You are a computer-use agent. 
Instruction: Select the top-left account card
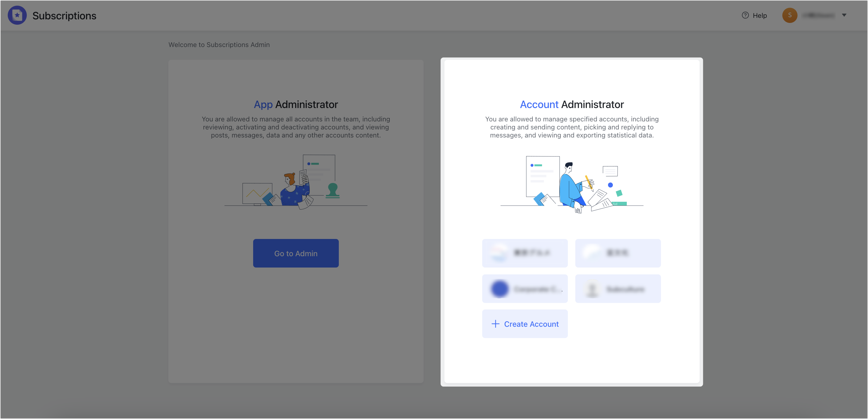click(x=525, y=253)
